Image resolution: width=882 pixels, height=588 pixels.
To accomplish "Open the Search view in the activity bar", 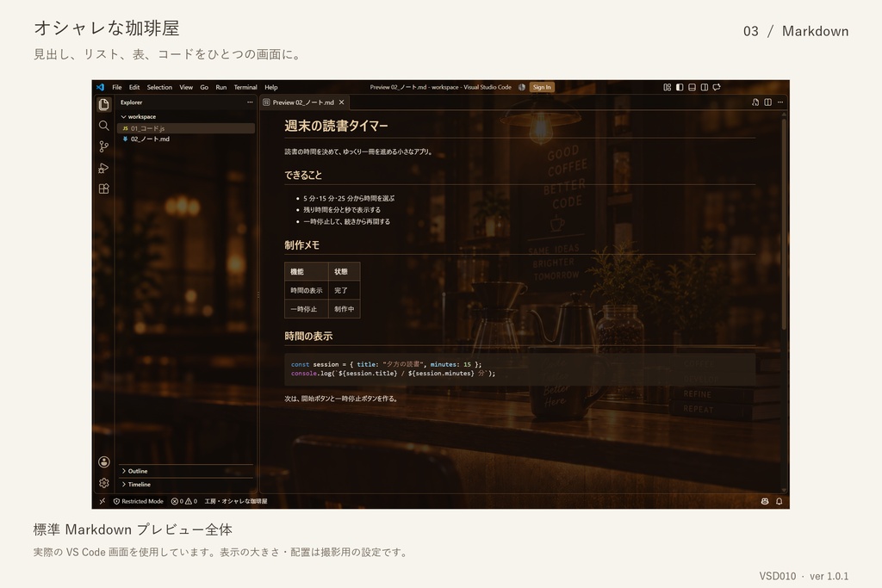I will (104, 126).
